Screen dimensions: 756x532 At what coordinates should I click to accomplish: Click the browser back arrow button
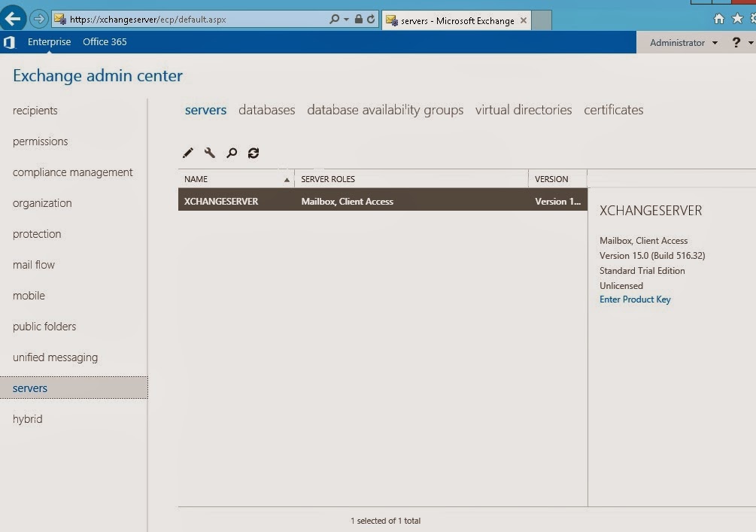[13, 19]
